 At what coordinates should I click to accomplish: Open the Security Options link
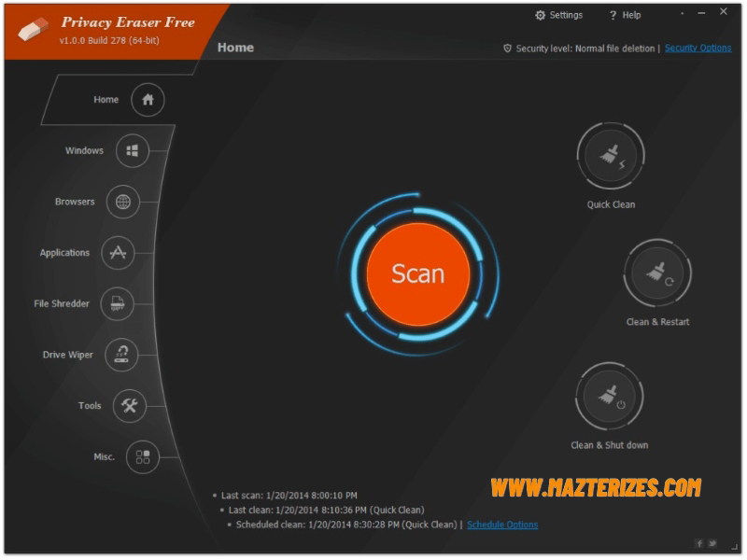coord(698,49)
